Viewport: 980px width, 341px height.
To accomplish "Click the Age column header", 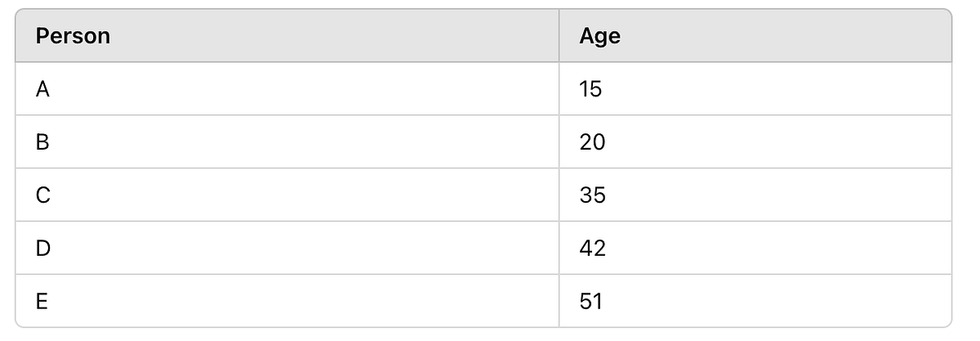I will coord(755,36).
